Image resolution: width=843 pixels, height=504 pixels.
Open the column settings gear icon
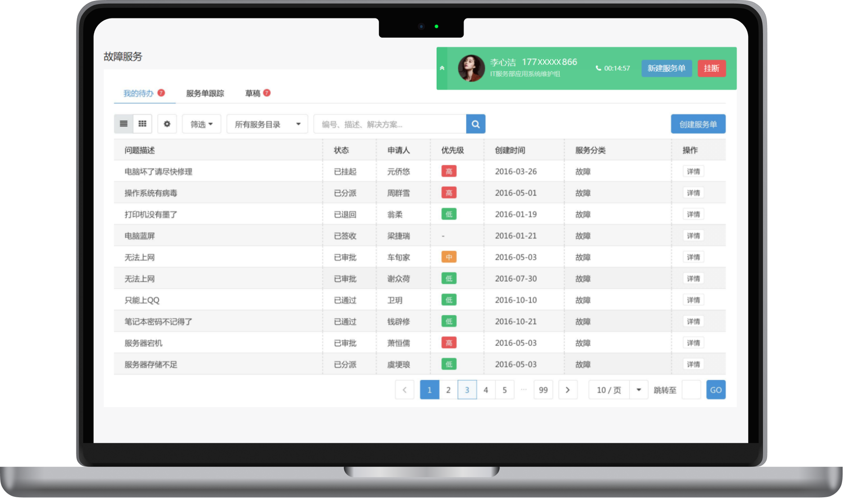point(167,124)
